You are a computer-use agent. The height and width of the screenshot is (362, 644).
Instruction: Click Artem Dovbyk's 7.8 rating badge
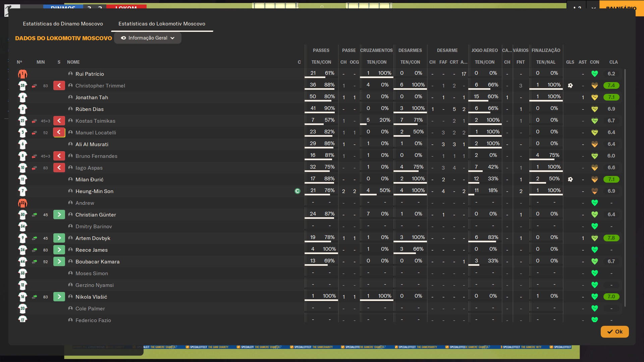(611, 238)
